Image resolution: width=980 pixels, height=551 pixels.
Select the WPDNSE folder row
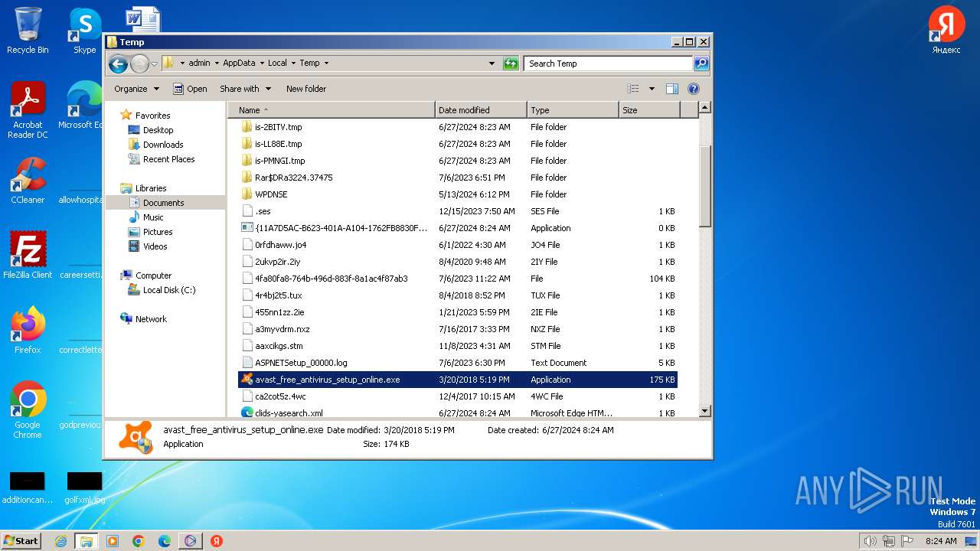457,194
